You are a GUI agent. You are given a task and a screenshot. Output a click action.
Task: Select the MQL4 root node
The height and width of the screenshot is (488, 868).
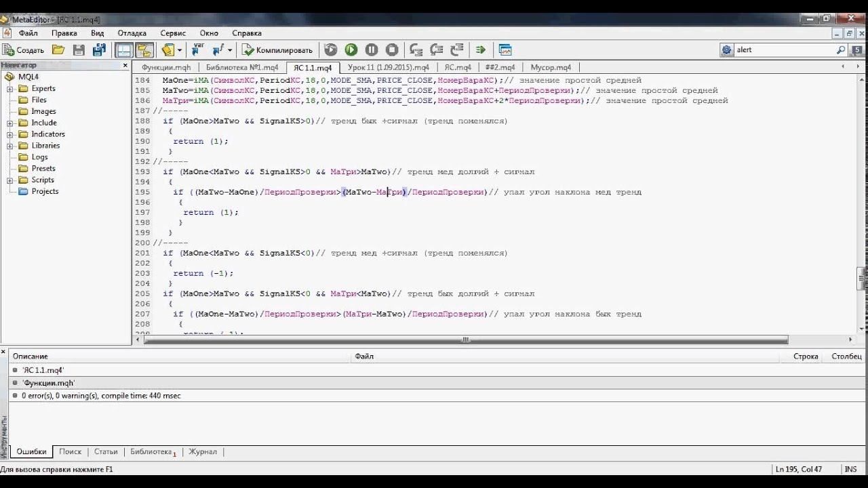coord(28,77)
